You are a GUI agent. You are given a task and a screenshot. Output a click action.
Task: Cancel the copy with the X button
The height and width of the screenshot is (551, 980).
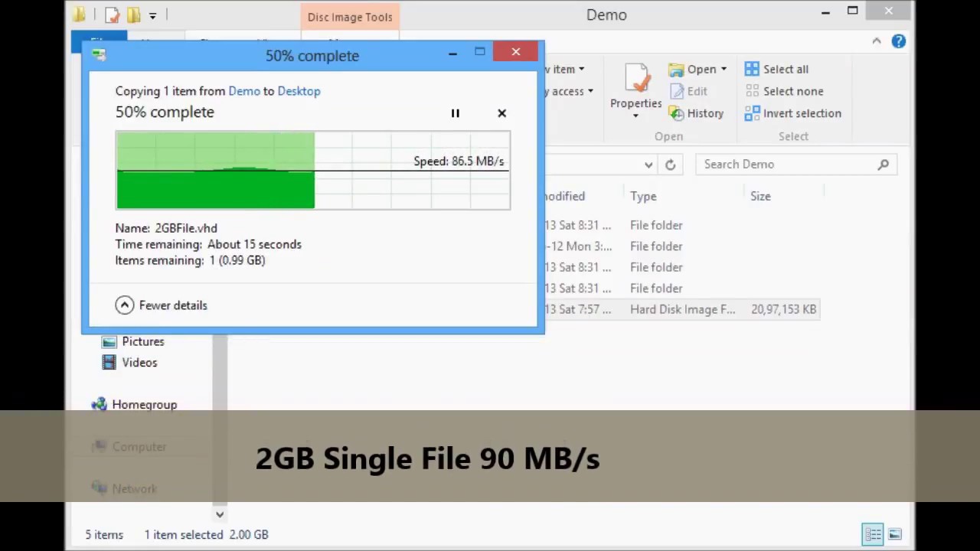502,113
